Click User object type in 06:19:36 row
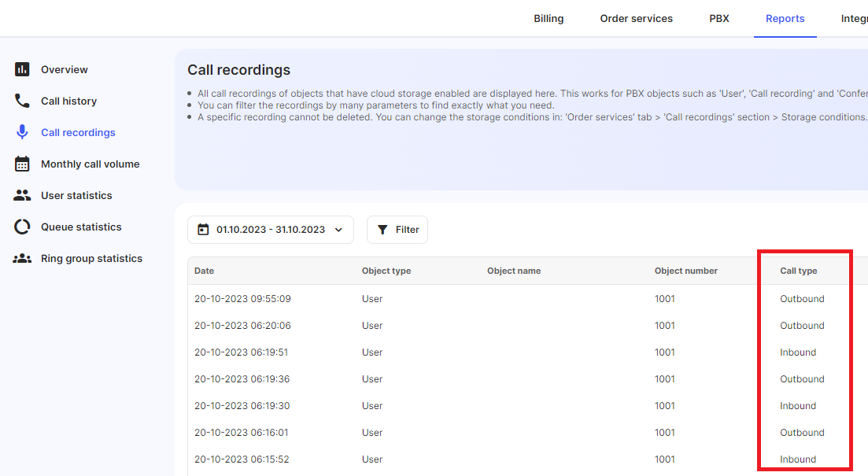Image resolution: width=868 pixels, height=476 pixels. [x=372, y=379]
